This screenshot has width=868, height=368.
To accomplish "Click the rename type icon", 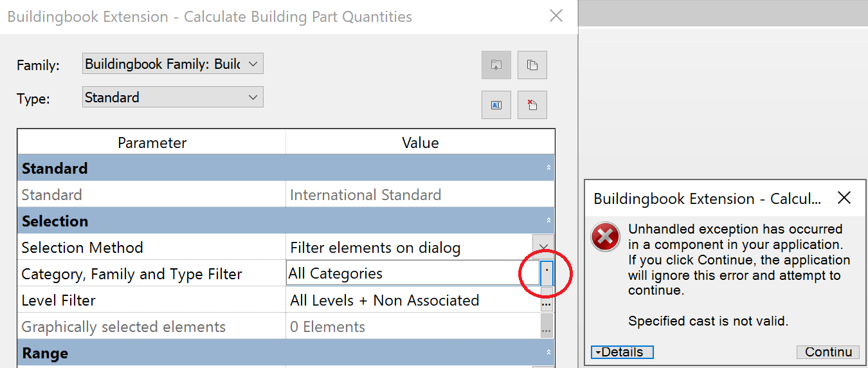I will coord(496,105).
